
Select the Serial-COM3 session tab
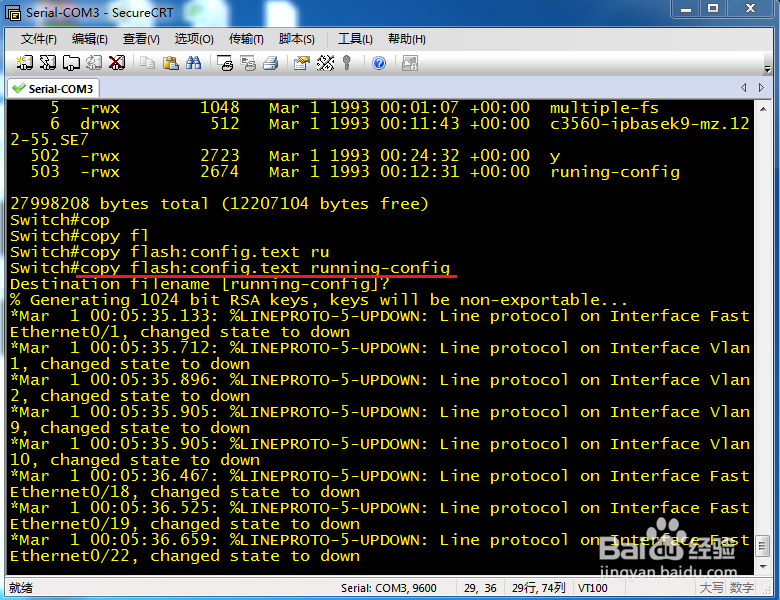(x=53, y=89)
